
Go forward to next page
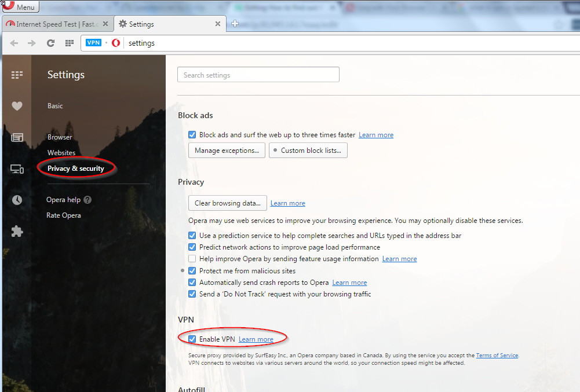32,43
